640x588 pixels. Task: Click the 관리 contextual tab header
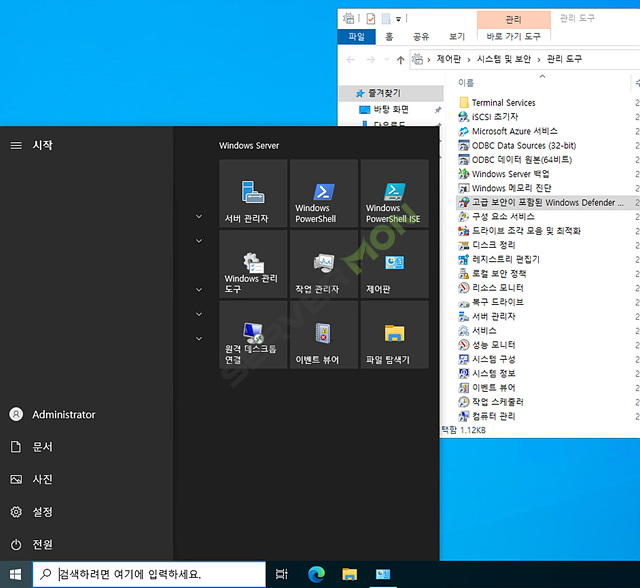coord(513,20)
